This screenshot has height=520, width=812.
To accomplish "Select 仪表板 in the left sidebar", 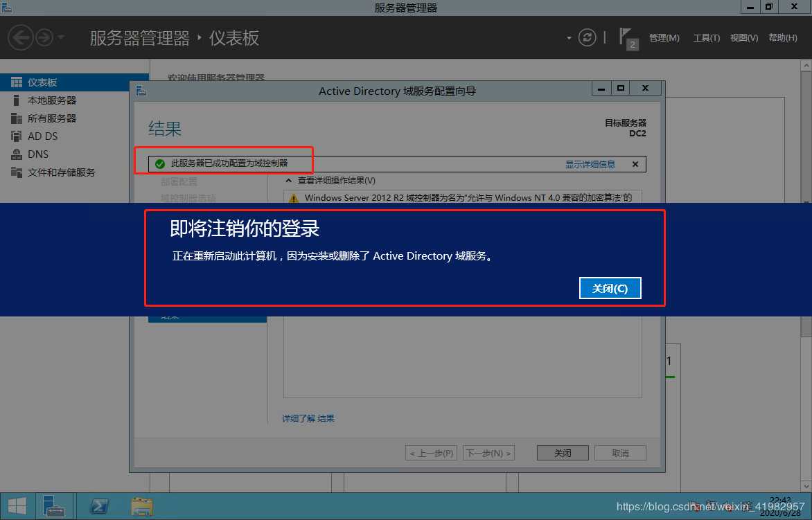I will click(75, 82).
